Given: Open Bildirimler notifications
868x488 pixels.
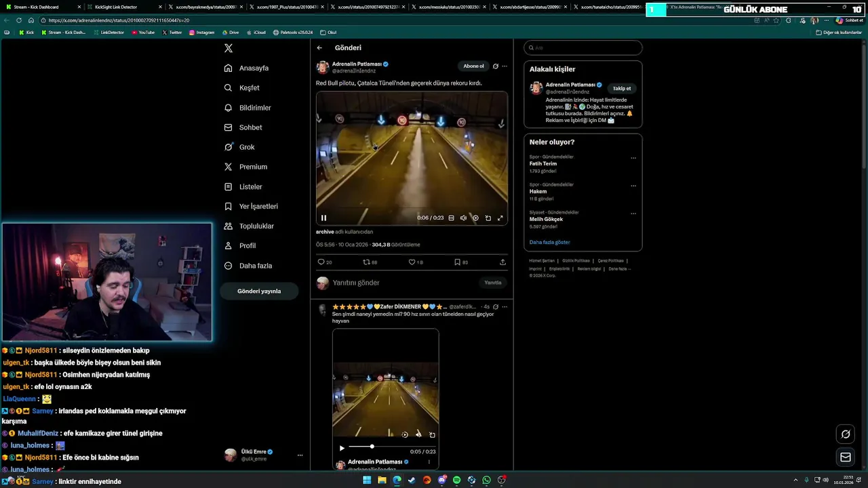Looking at the screenshot, I should click(248, 108).
